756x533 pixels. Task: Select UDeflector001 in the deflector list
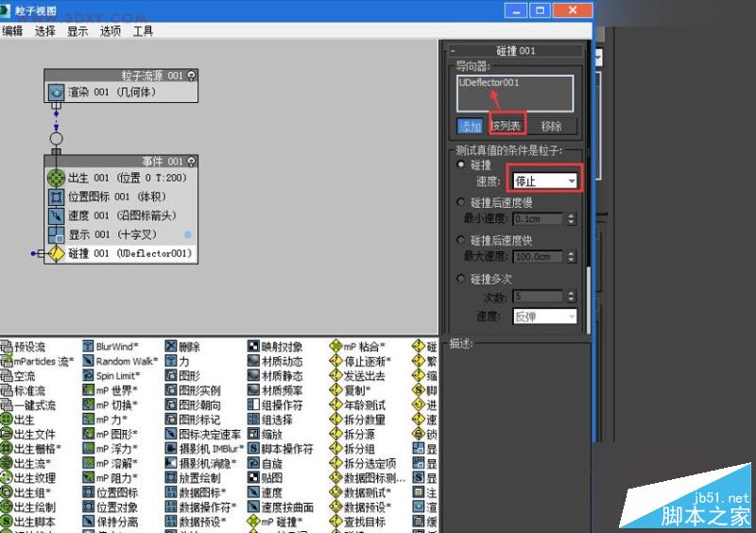tap(489, 82)
